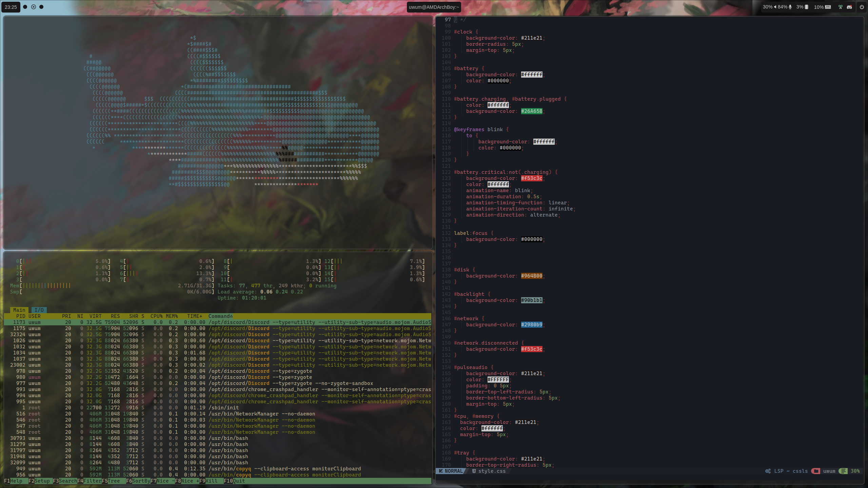Click the power icon in the top bar
Image resolution: width=868 pixels, height=488 pixels.
(862, 7)
